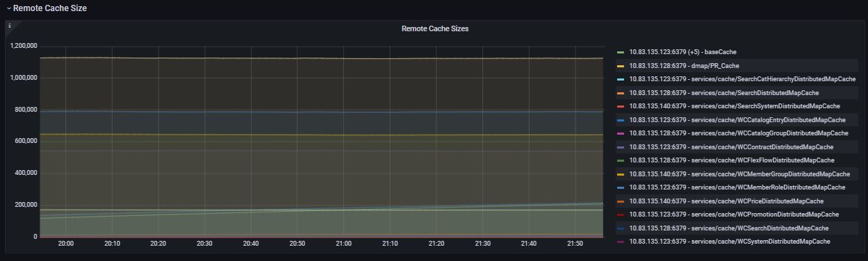Click the SearchDistributedMapCache legend entry
868x261 pixels.
[x=723, y=93]
